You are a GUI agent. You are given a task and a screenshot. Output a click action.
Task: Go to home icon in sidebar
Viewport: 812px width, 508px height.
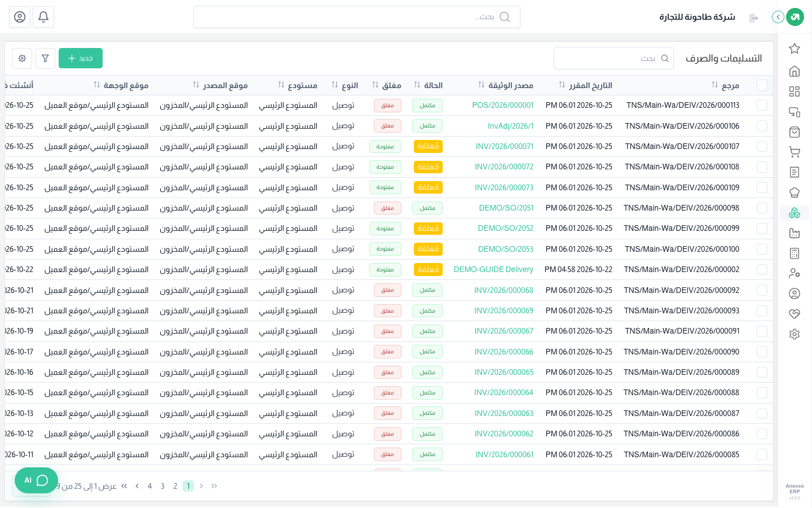tap(795, 71)
